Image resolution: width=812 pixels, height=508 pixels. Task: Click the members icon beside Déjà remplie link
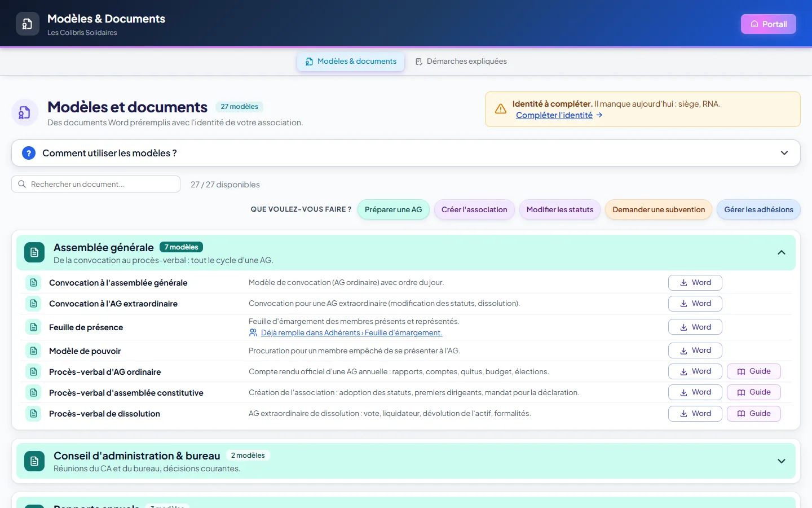[253, 333]
